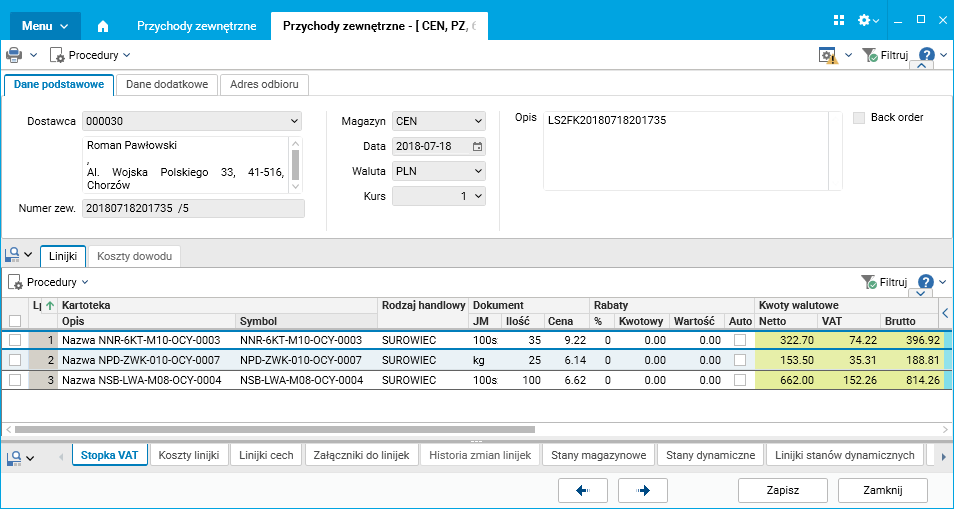Click the calendar icon in the Data field

pyautogui.click(x=477, y=146)
